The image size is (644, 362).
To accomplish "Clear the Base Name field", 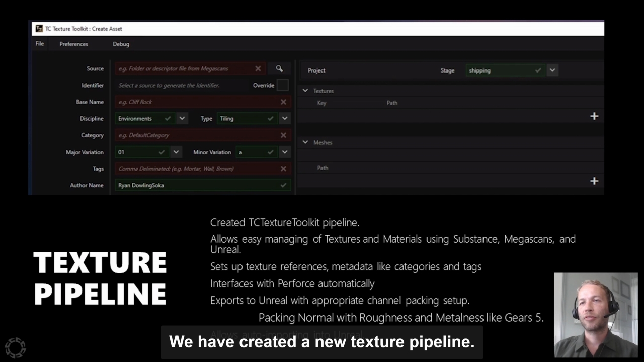I will [283, 102].
